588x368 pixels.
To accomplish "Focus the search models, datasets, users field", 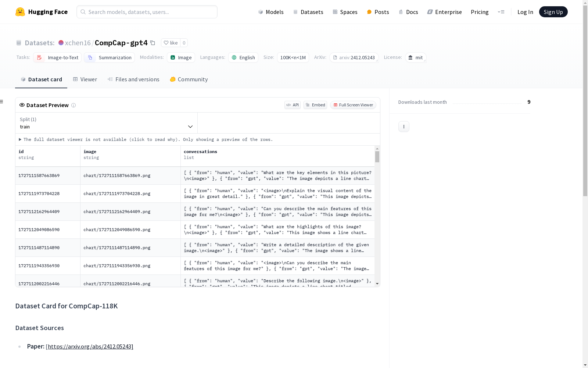I will pos(147,12).
